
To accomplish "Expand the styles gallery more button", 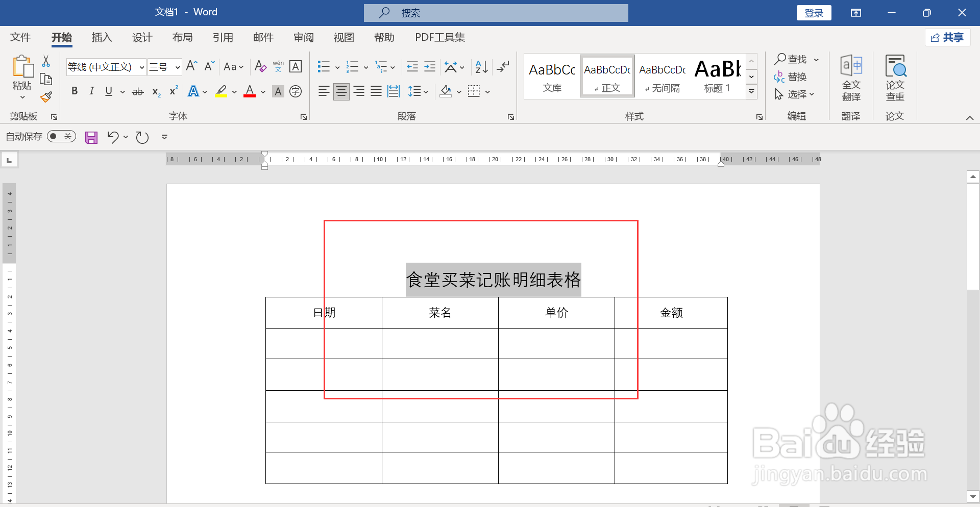I will (x=751, y=92).
